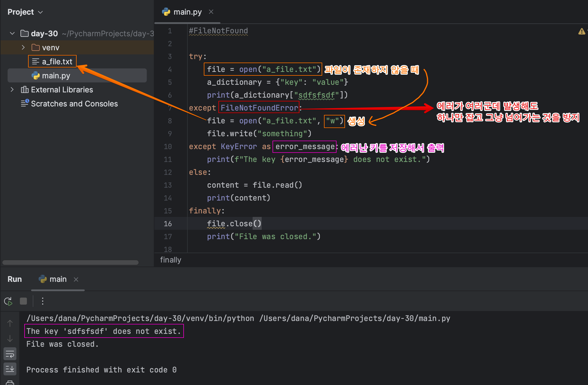This screenshot has width=588, height=385.
Task: Select main.py in project tree
Action: point(56,75)
